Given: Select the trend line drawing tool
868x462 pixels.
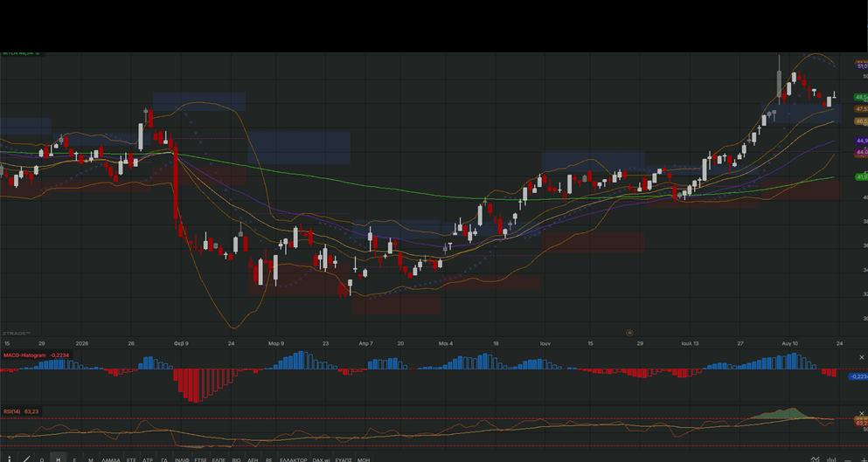Looking at the screenshot, I should (x=26, y=459).
